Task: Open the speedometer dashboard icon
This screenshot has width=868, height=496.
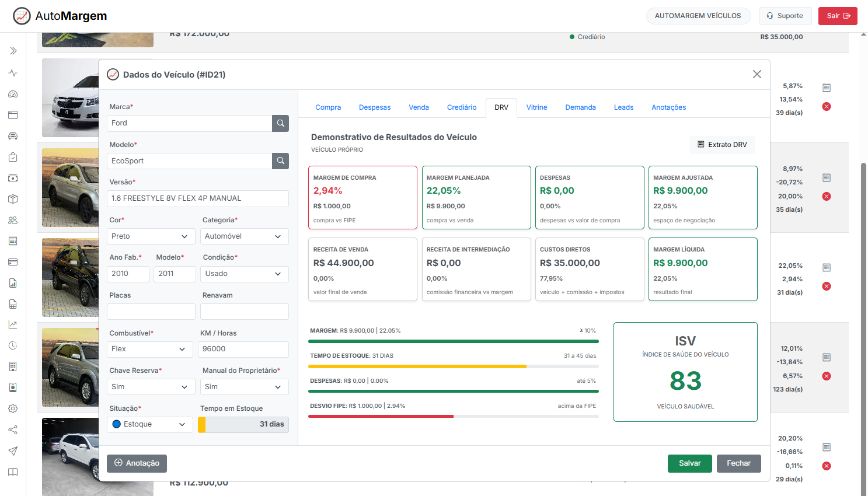Action: [x=13, y=94]
